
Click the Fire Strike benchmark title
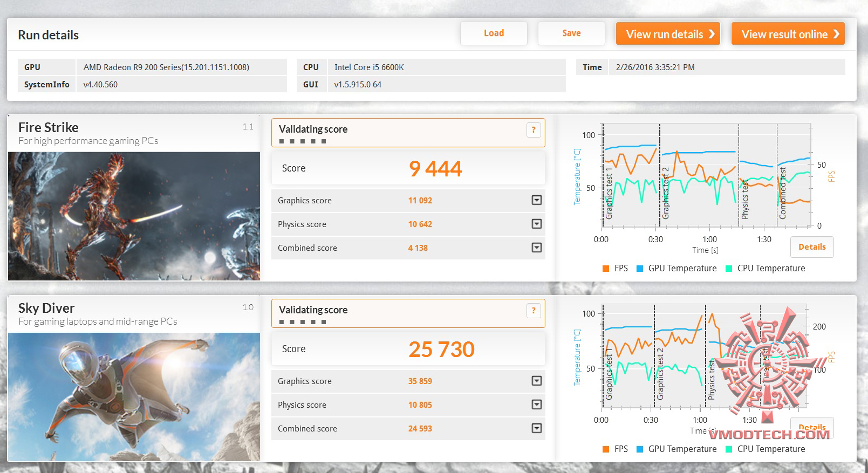49,127
